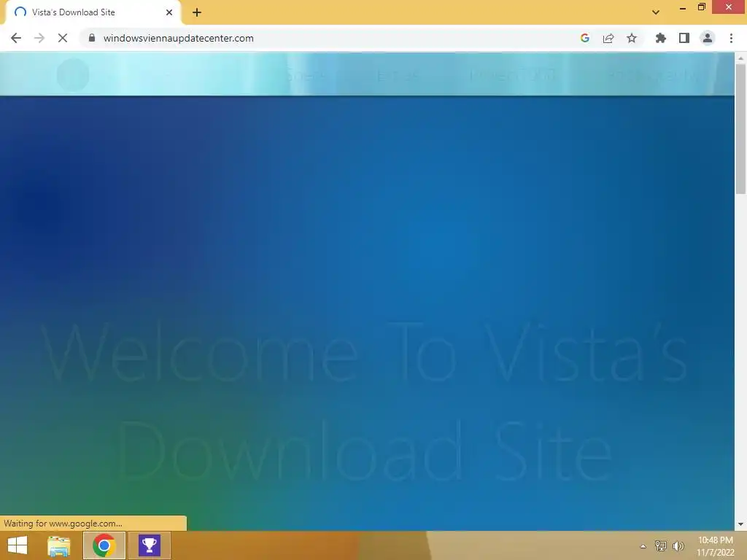Viewport: 747px width, 560px height.
Task: Restore down the Chrome window
Action: 701,7
